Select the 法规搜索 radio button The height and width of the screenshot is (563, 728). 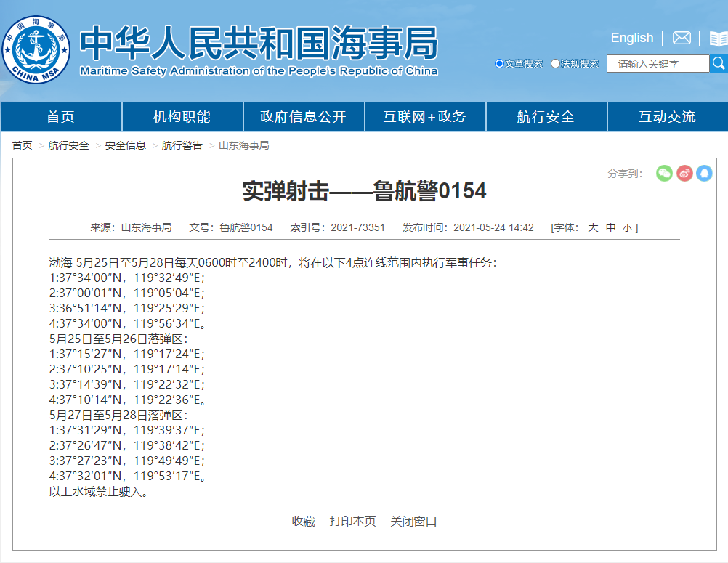point(555,64)
